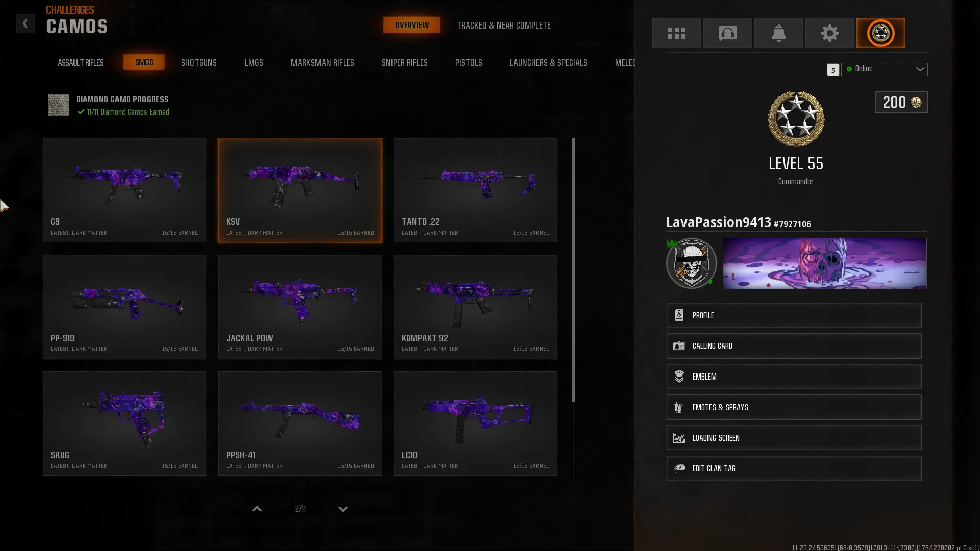Click the Diamond Camo Progress swatch
Screen dimensions: 980x551
[x=59, y=105]
